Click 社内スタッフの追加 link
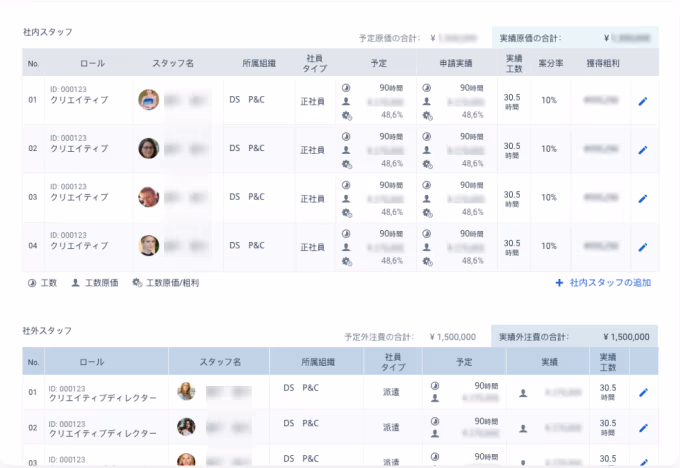Screen dimensions: 680x468 pyautogui.click(x=603, y=283)
